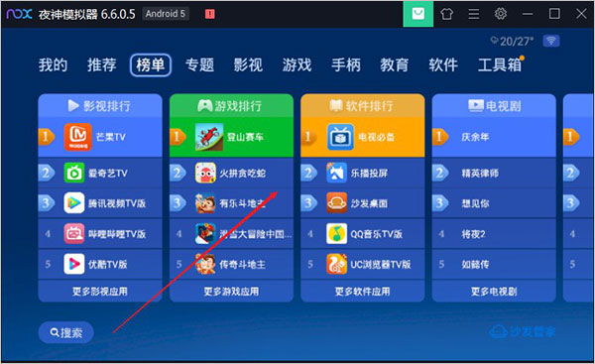595x364 pixels.
Task: Click the 软件排行 header icon
Action: [x=336, y=105]
